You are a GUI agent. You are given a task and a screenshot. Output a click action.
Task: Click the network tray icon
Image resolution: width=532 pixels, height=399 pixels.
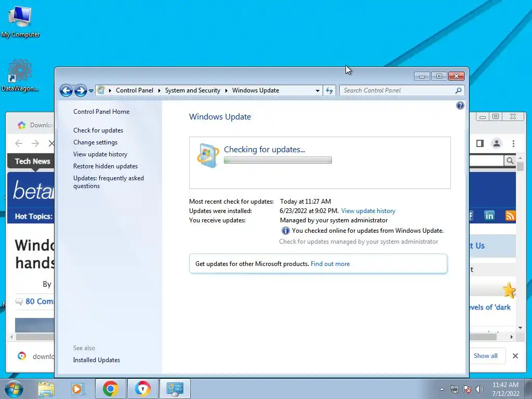[x=454, y=389]
